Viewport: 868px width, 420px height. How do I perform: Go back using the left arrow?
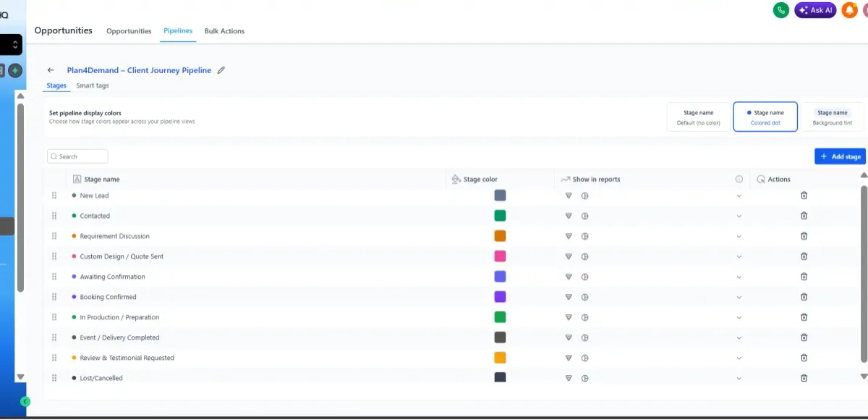click(x=51, y=70)
